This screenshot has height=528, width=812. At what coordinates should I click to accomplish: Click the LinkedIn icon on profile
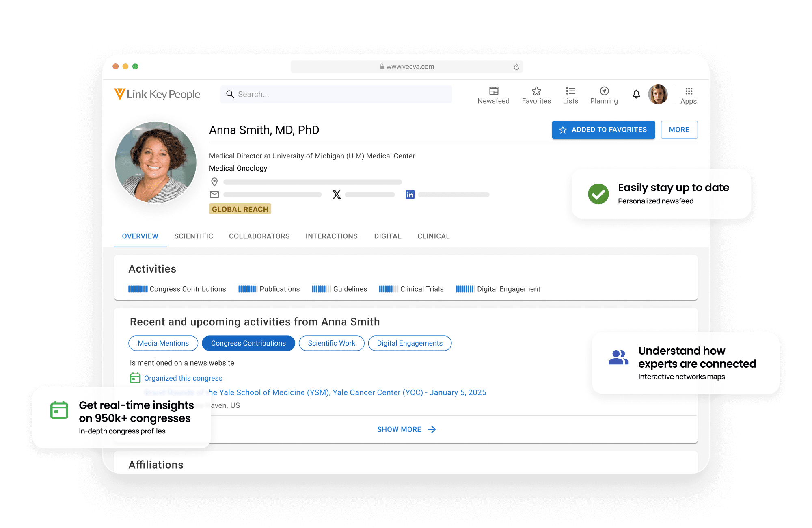(410, 195)
